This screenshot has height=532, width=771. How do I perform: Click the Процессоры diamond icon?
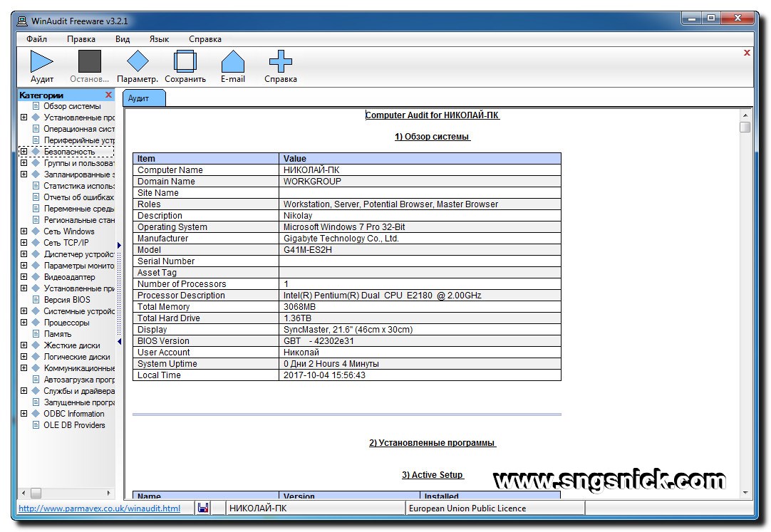(36, 323)
